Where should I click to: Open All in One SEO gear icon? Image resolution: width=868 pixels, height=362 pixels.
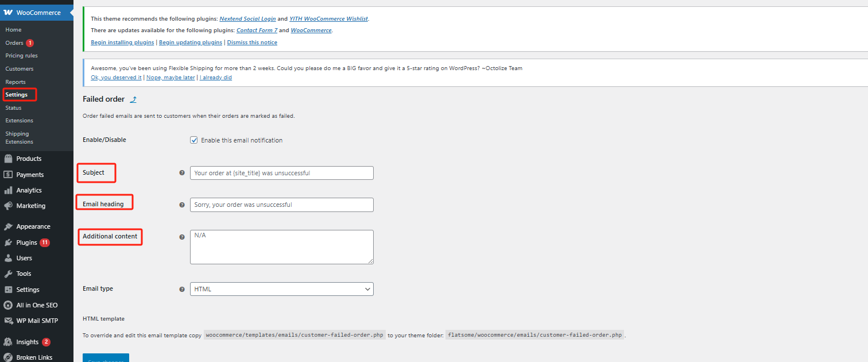click(8, 305)
